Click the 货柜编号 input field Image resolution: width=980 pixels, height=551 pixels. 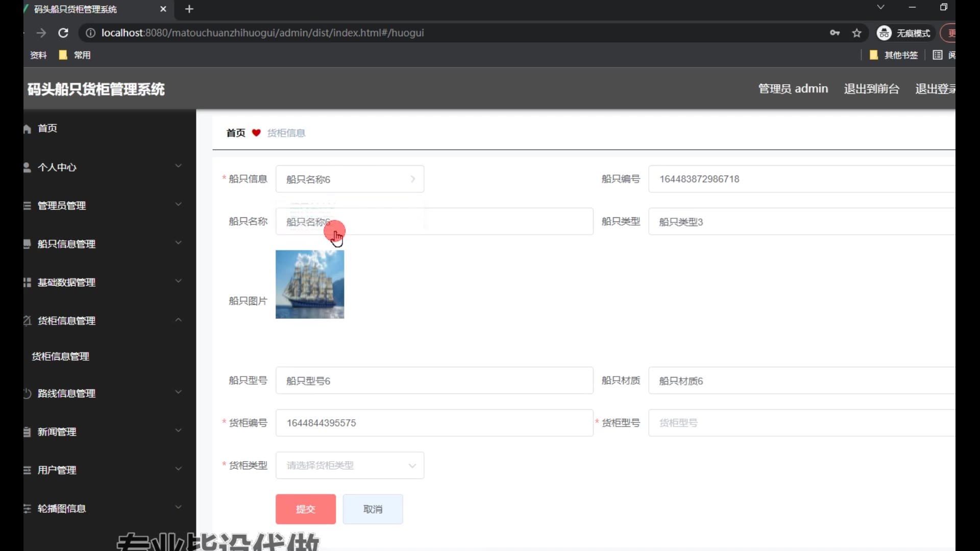[x=434, y=423]
